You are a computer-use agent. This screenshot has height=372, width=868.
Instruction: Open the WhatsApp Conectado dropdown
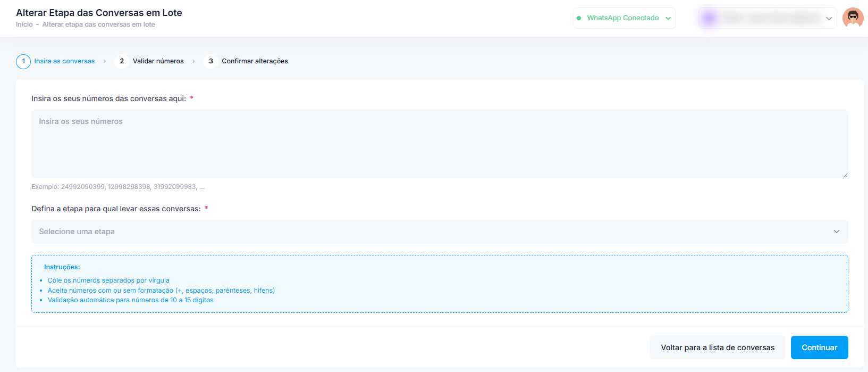624,18
